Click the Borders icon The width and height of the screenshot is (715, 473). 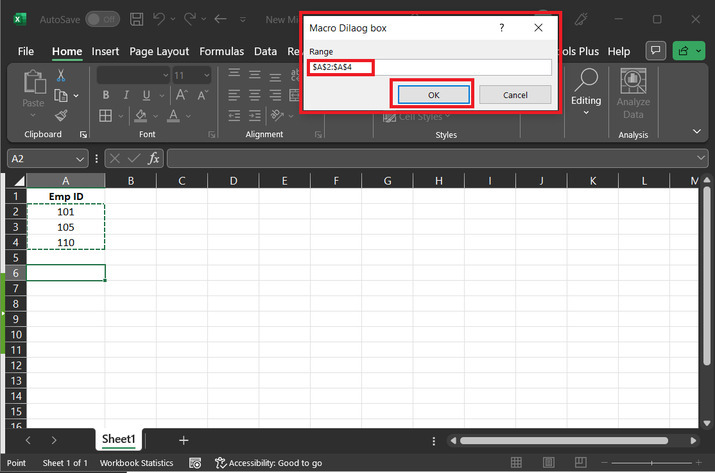pyautogui.click(x=105, y=115)
